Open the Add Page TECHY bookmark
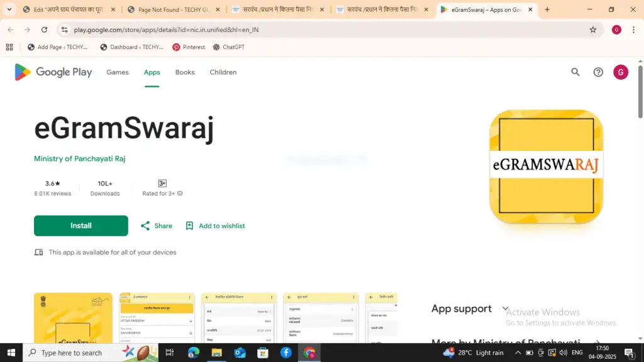The height and width of the screenshot is (362, 644). tap(57, 47)
